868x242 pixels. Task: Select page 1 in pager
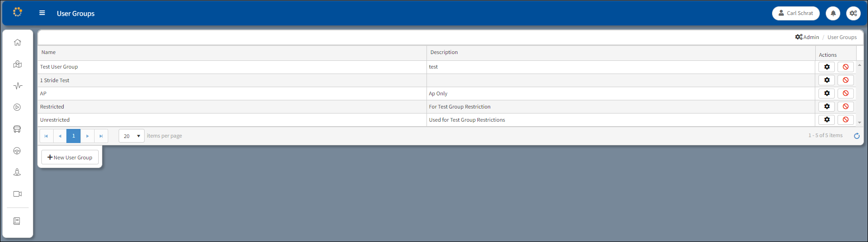click(x=74, y=136)
